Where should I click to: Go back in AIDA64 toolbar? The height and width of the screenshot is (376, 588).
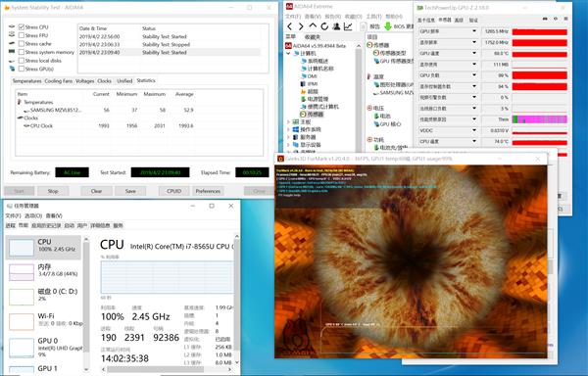coord(289,26)
